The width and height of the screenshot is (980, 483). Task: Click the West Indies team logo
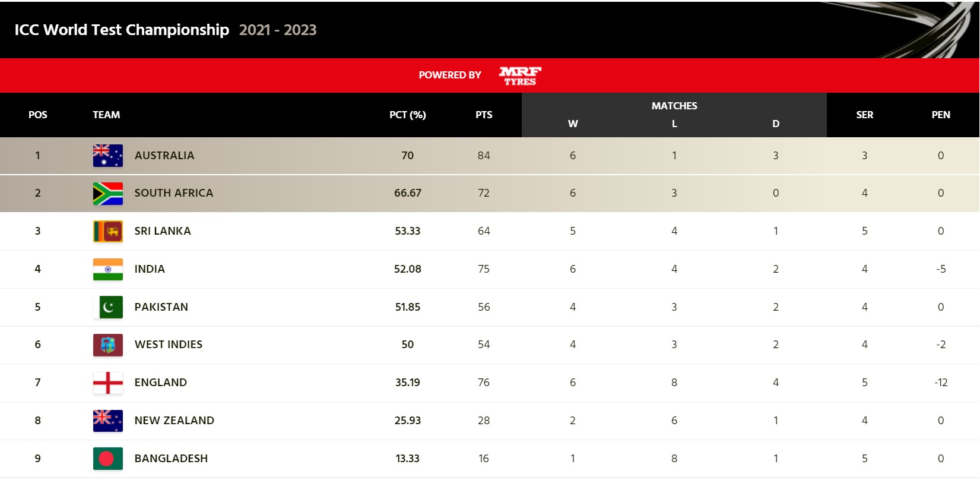107,345
